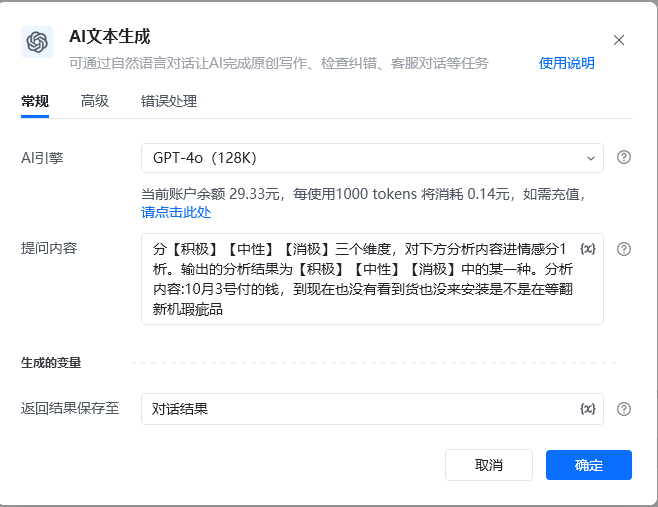658x507 pixels.
Task: Click the dropdown chevron for AI引擎
Action: coord(590,158)
